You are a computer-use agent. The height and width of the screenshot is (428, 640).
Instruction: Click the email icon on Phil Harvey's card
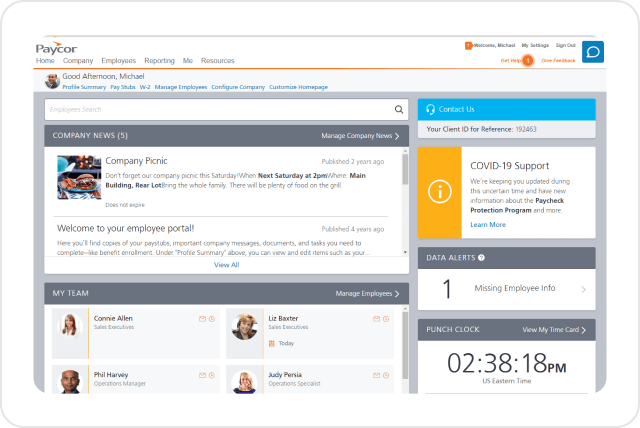point(202,375)
